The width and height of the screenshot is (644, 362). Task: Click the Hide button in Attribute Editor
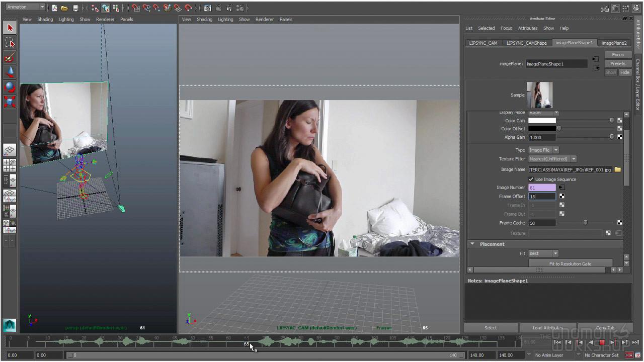click(x=624, y=72)
